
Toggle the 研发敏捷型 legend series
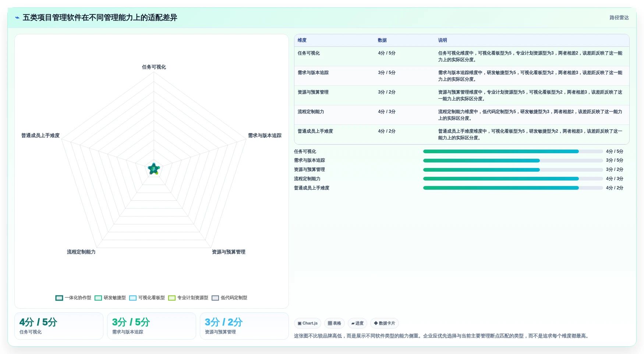click(110, 298)
